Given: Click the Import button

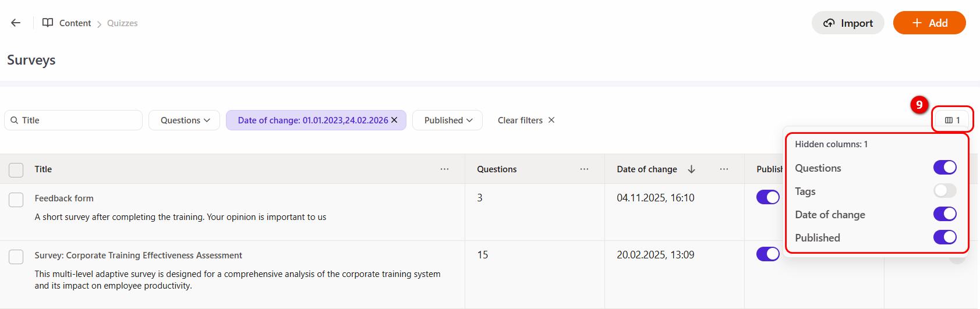Looking at the screenshot, I should tap(848, 23).
